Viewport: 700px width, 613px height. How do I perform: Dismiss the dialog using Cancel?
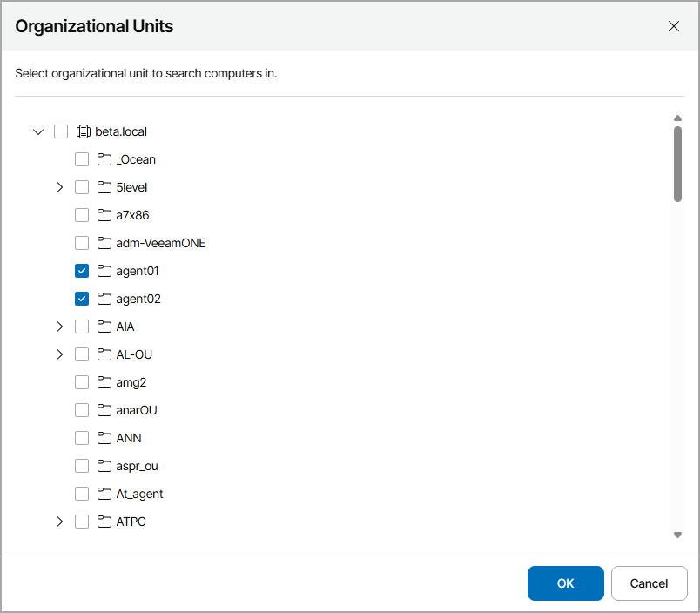pyautogui.click(x=649, y=583)
